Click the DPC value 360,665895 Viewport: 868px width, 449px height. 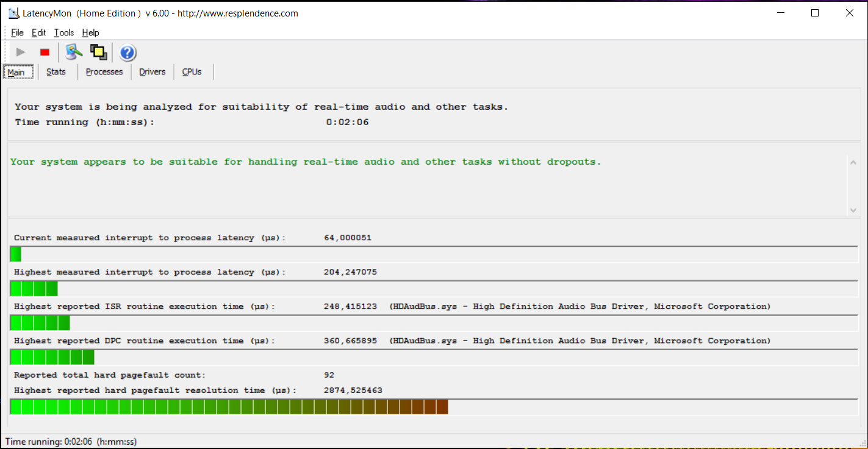350,340
